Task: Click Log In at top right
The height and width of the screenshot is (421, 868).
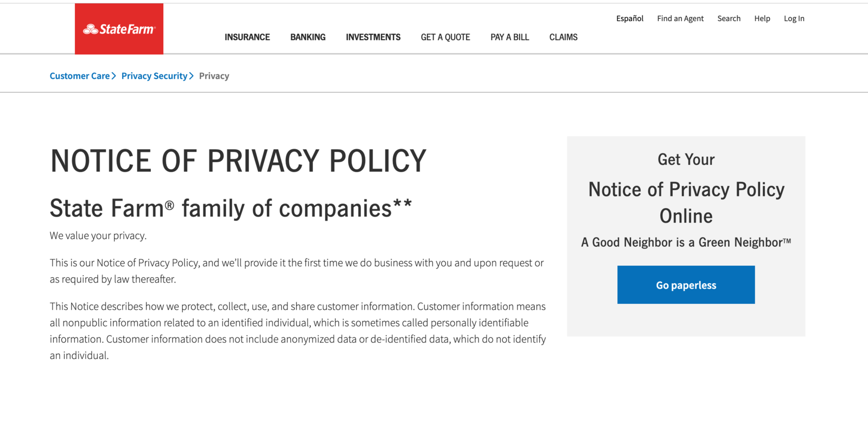Action: pyautogui.click(x=794, y=18)
